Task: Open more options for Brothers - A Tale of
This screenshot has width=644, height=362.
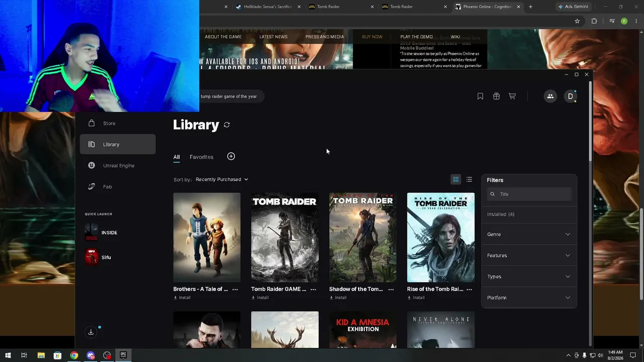Action: point(235,289)
